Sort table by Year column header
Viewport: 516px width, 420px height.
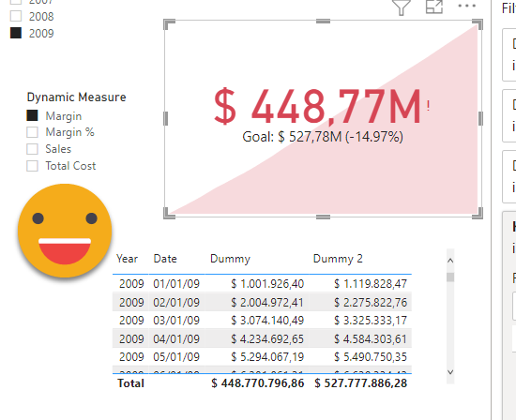(127, 259)
